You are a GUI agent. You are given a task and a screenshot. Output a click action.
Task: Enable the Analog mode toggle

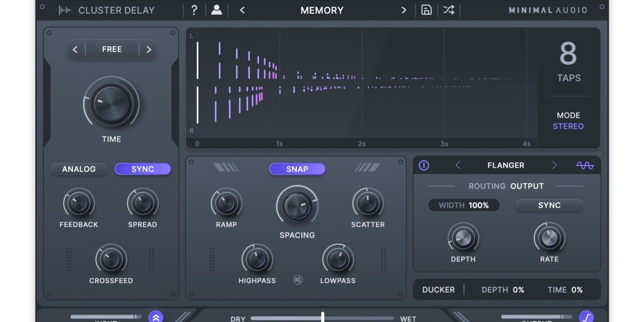pos(79,169)
